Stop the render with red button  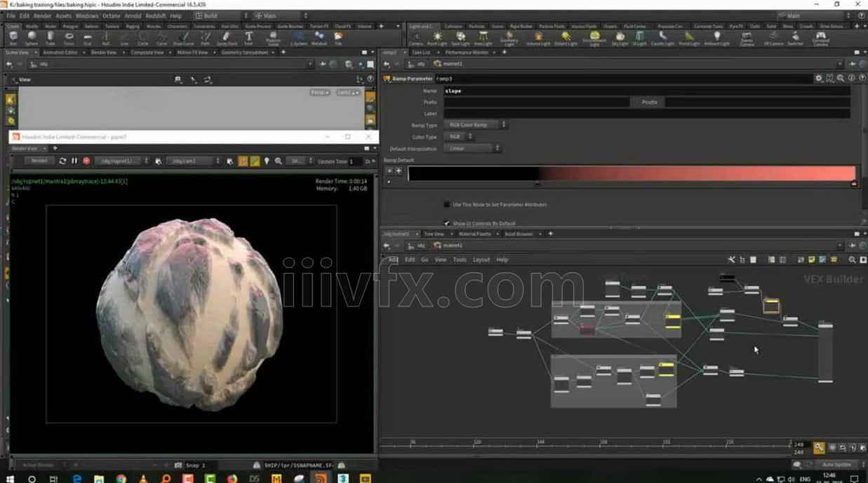pos(86,161)
